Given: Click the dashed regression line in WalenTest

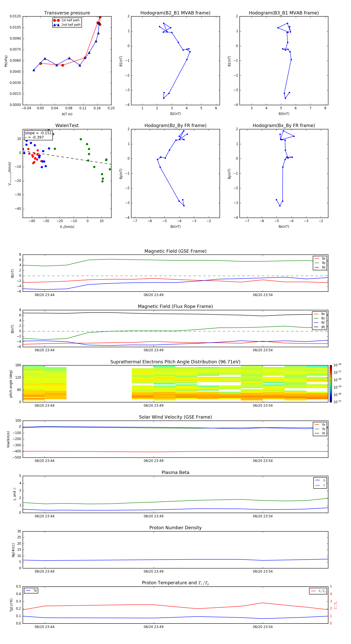Looking at the screenshot, I should 67,157.
